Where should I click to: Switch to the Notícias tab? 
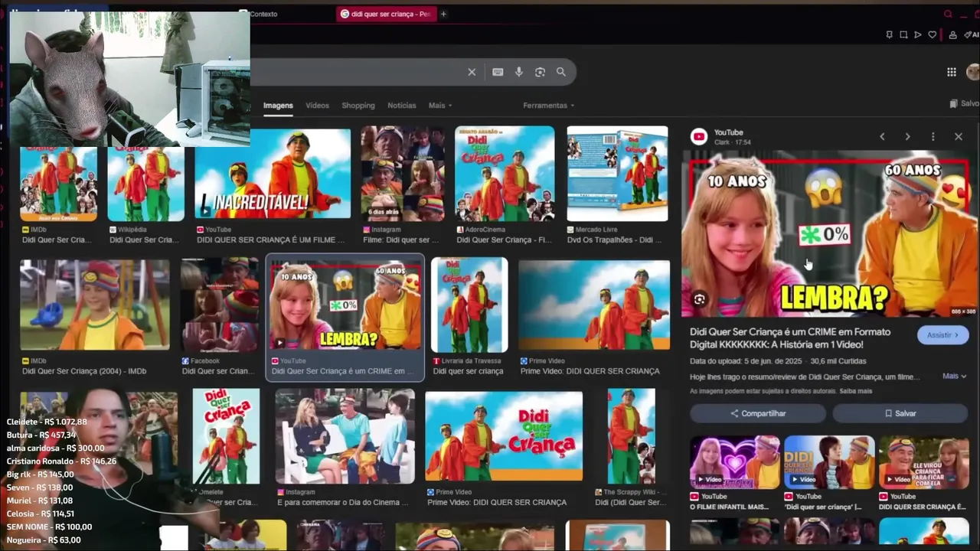pos(402,106)
